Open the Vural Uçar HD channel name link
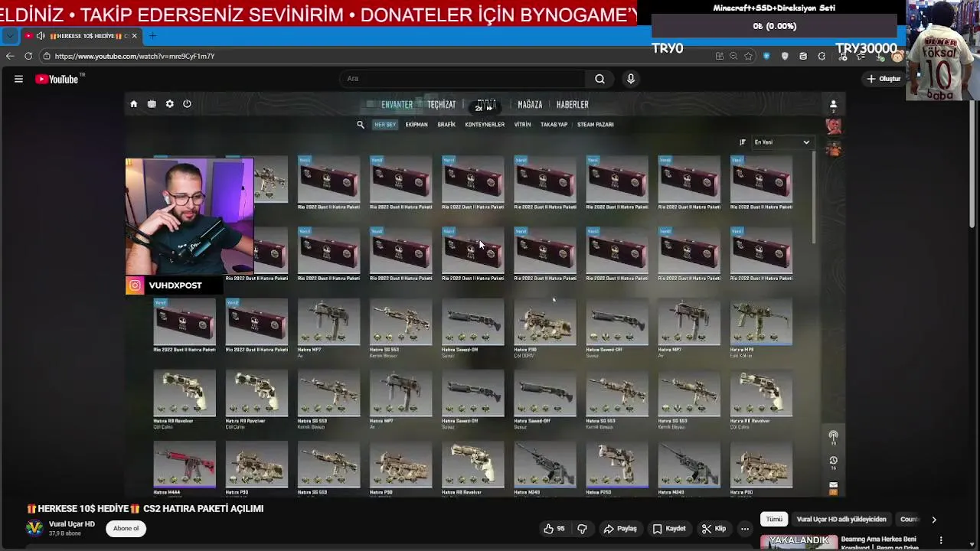 click(72, 524)
